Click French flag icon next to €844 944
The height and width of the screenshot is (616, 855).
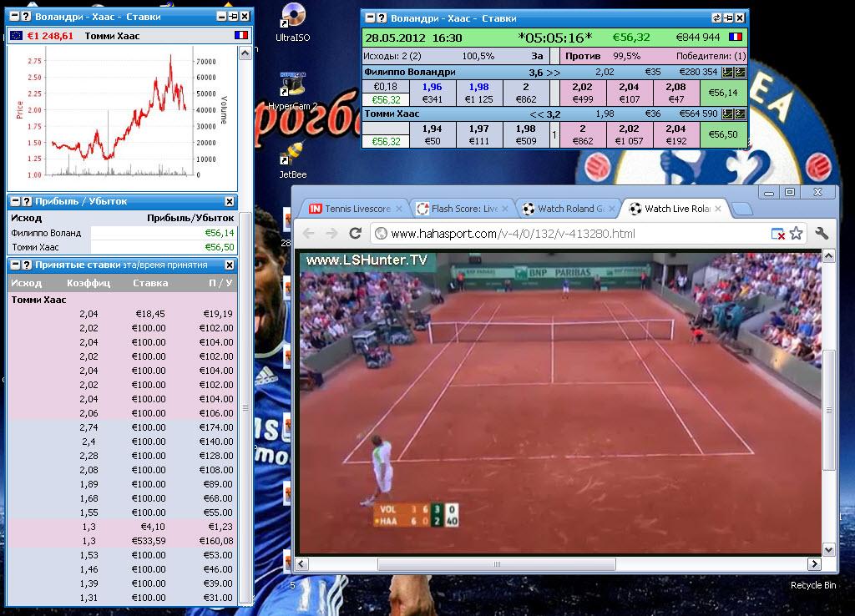(x=736, y=37)
